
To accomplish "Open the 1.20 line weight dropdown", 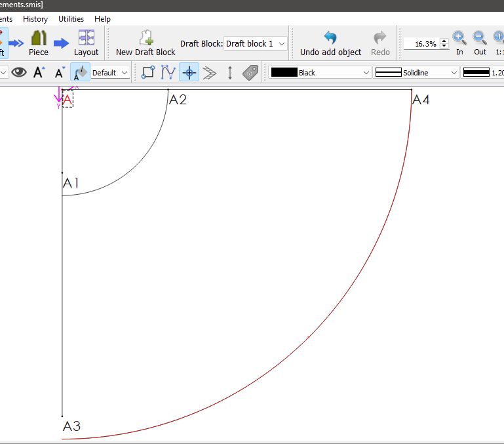I will tap(482, 73).
